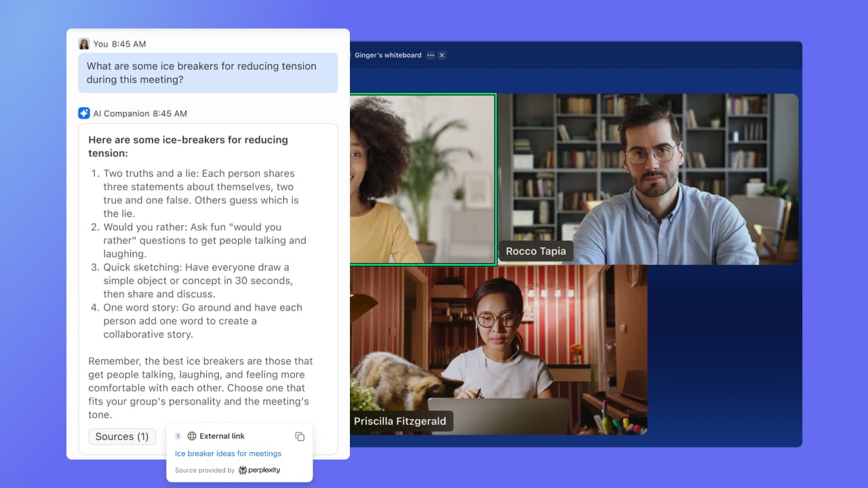Click the Priscilla Fitzgerald name label
The image size is (868, 488).
click(400, 421)
